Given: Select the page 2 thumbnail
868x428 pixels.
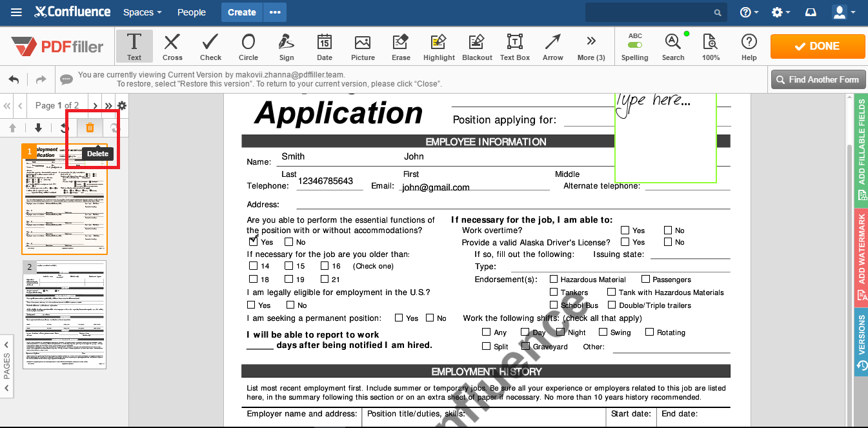Looking at the screenshot, I should tap(65, 315).
